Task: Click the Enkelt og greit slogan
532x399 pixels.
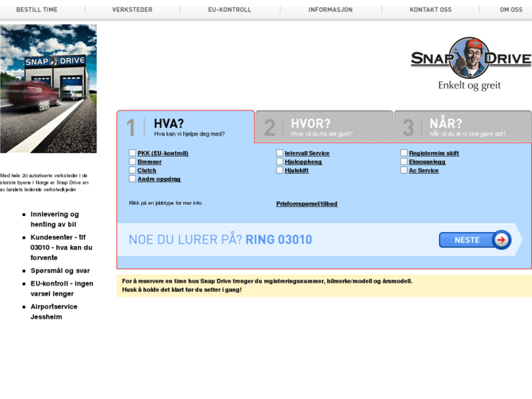Action: [x=469, y=86]
